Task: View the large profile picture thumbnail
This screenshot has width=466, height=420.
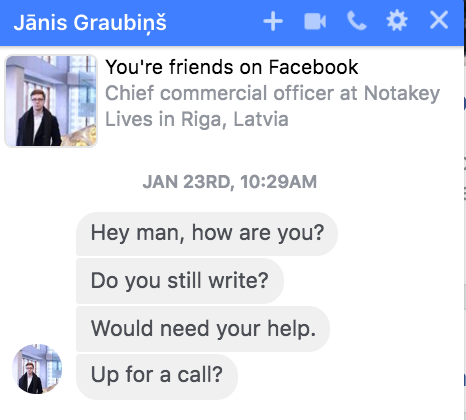Action: coord(51,101)
